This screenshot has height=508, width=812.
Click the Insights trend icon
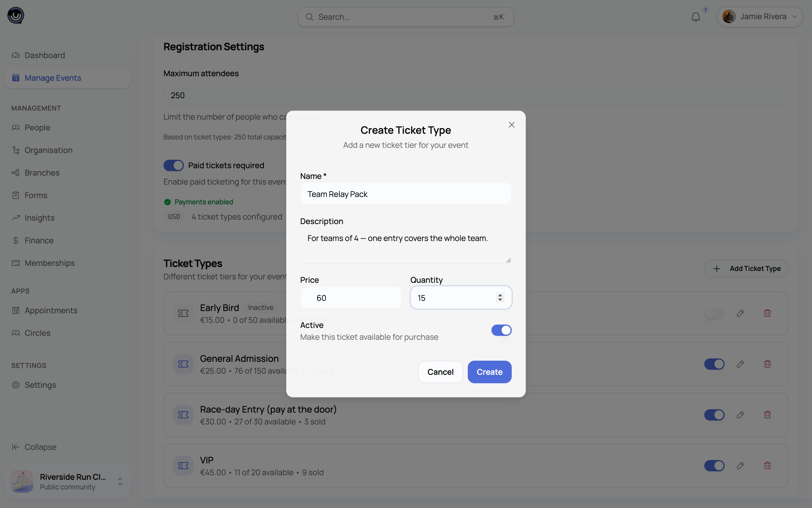click(16, 218)
